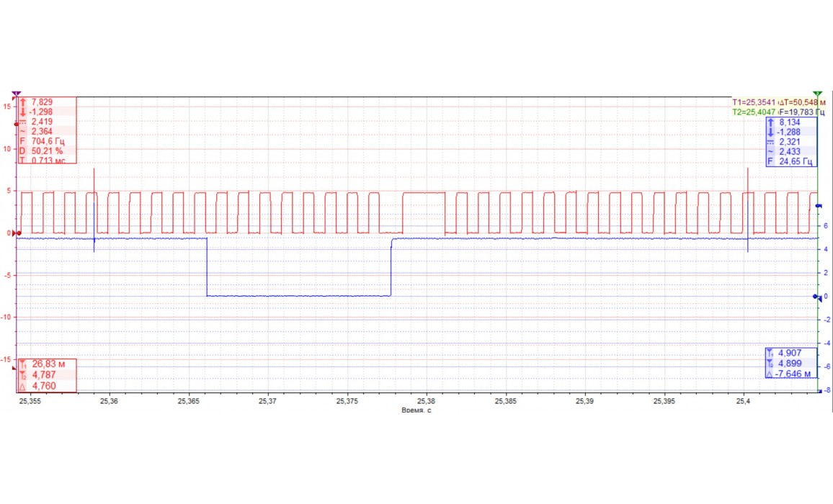This screenshot has height=504, width=833.
Task: Click the green T2 time cursor marker
Action: (817, 94)
